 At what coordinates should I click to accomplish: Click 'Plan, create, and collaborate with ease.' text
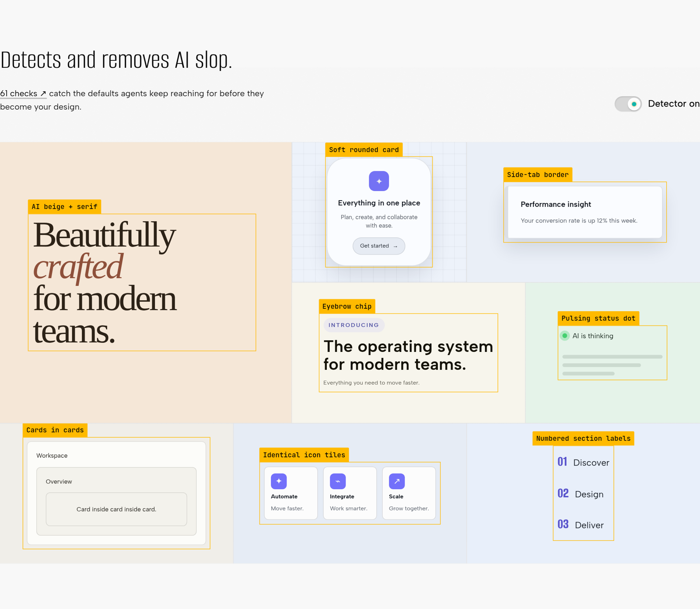click(379, 221)
